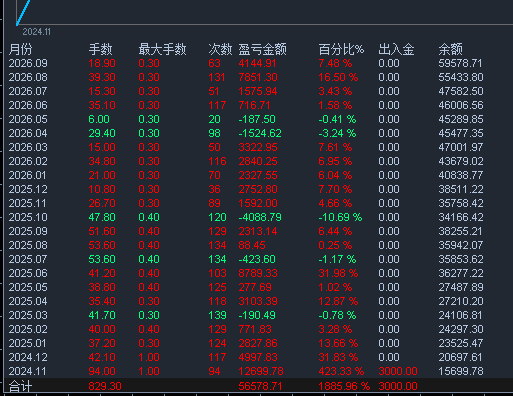Select the 2026.02 month row label
513x396 pixels.
click(x=28, y=161)
